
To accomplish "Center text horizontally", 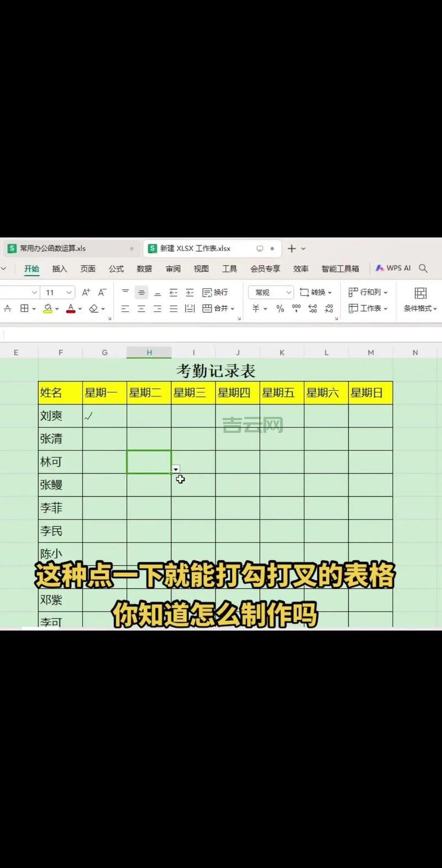I will pyautogui.click(x=141, y=308).
